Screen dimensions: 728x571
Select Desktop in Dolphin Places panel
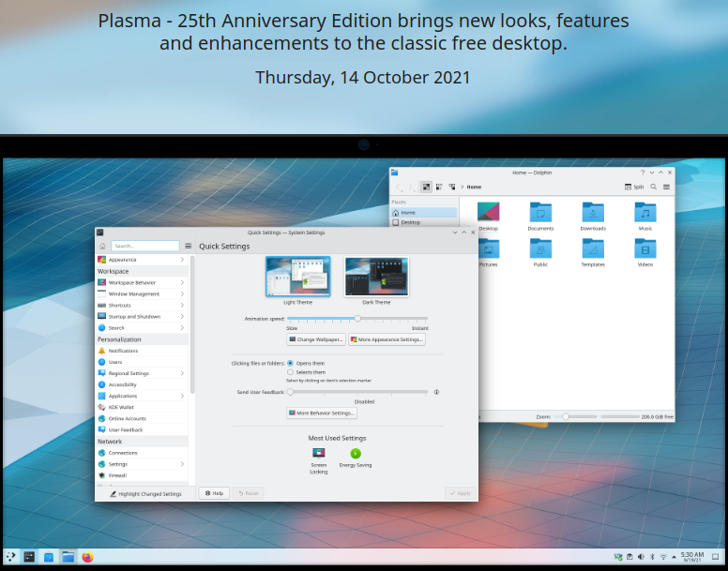point(424,222)
